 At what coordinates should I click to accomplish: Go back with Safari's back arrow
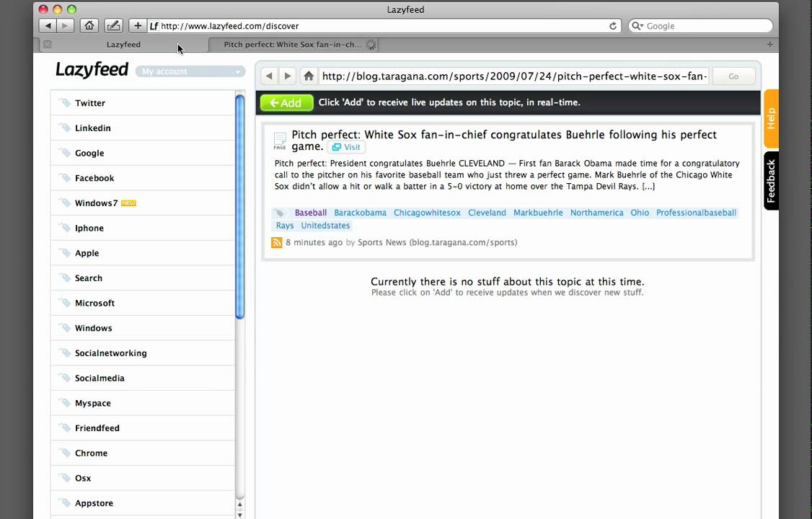(x=48, y=26)
